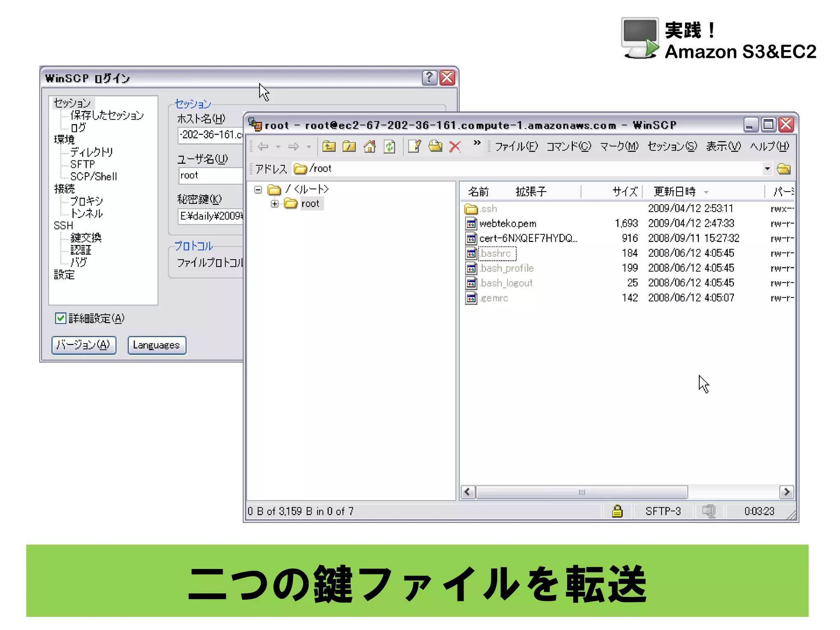The width and height of the screenshot is (840, 630).
Task: Open the Back history dropdown arrow
Action: [x=278, y=147]
